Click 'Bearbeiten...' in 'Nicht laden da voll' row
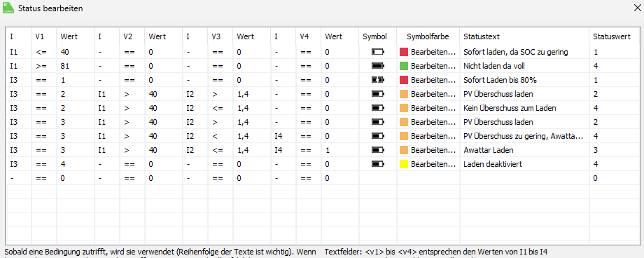The height and width of the screenshot is (258, 644). (x=434, y=66)
